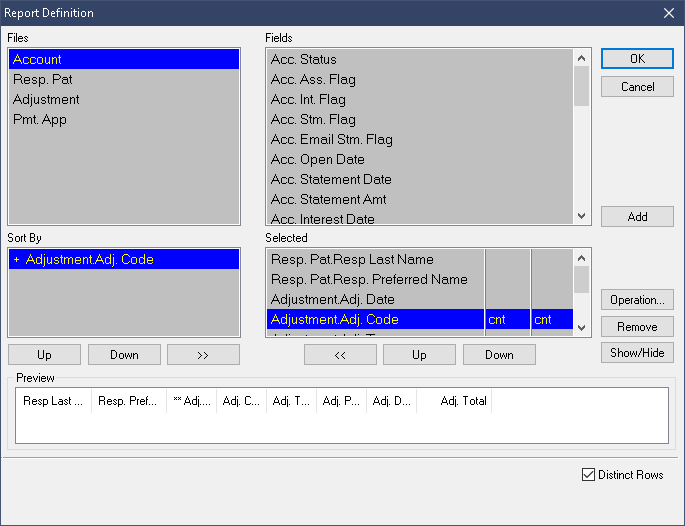Toggle the Distinct Rows checkbox
This screenshot has width=685, height=526.
(589, 475)
